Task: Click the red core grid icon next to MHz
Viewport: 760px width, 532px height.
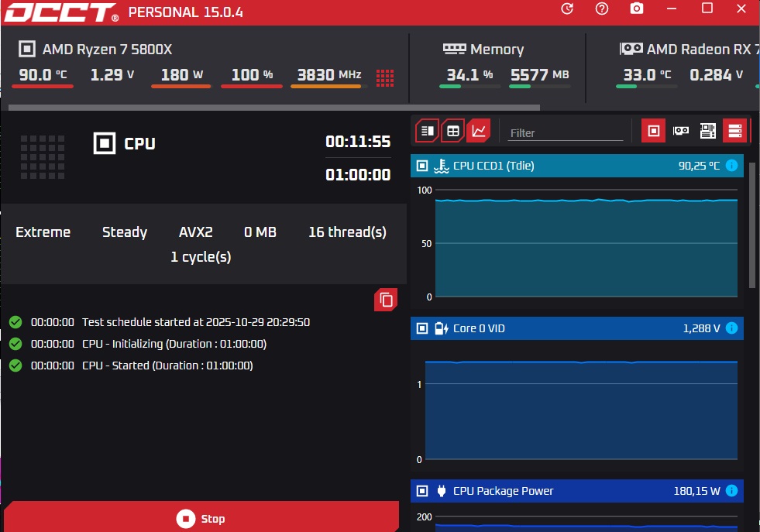Action: pyautogui.click(x=385, y=77)
